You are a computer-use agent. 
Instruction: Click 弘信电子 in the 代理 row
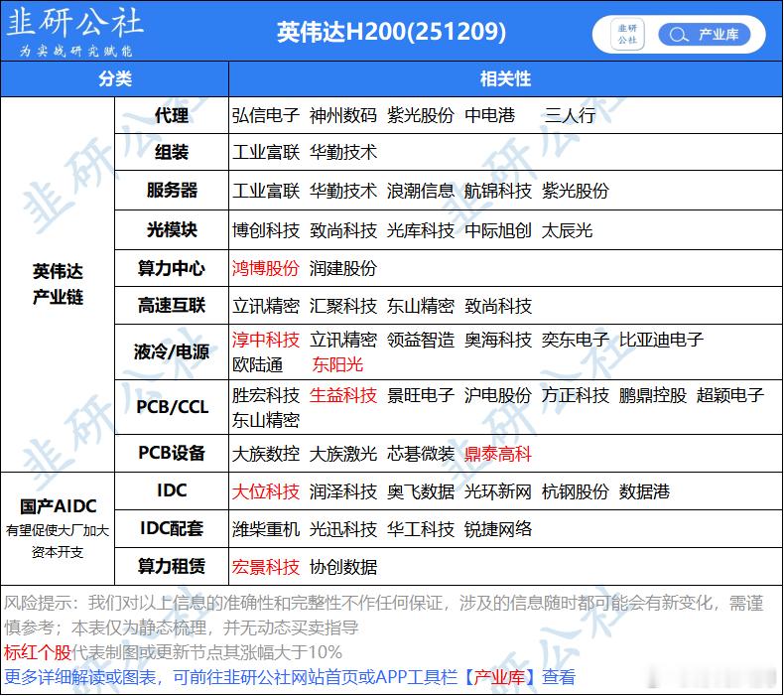point(266,115)
